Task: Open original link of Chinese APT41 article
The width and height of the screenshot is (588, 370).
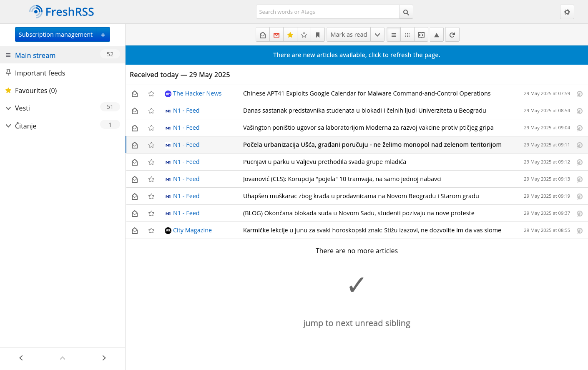Action: [580, 94]
